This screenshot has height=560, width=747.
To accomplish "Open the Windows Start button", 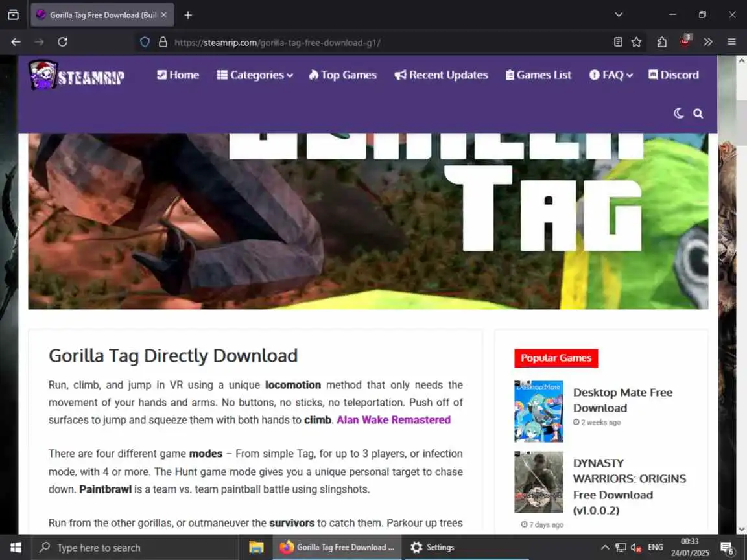I will (x=16, y=548).
